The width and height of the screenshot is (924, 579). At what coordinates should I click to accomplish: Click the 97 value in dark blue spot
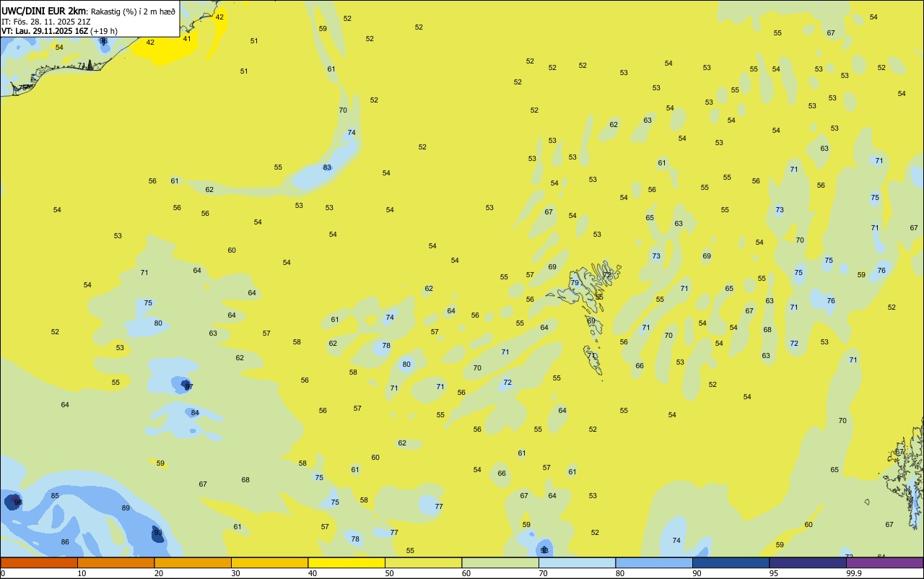(188, 387)
